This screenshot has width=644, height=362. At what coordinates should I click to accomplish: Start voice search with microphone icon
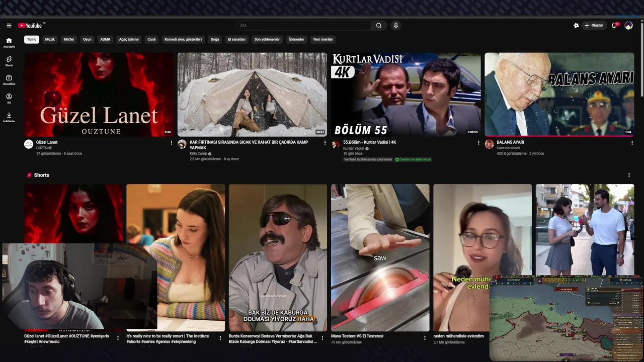click(x=396, y=26)
